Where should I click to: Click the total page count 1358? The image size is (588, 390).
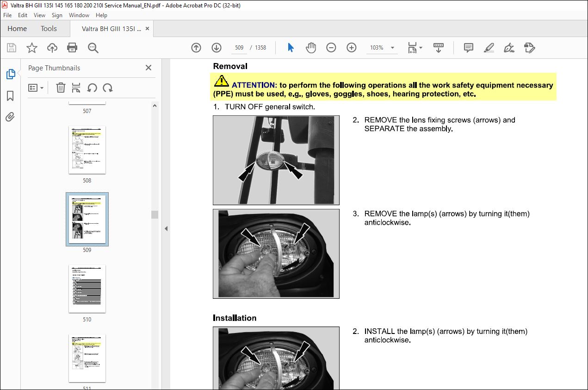[x=260, y=48]
